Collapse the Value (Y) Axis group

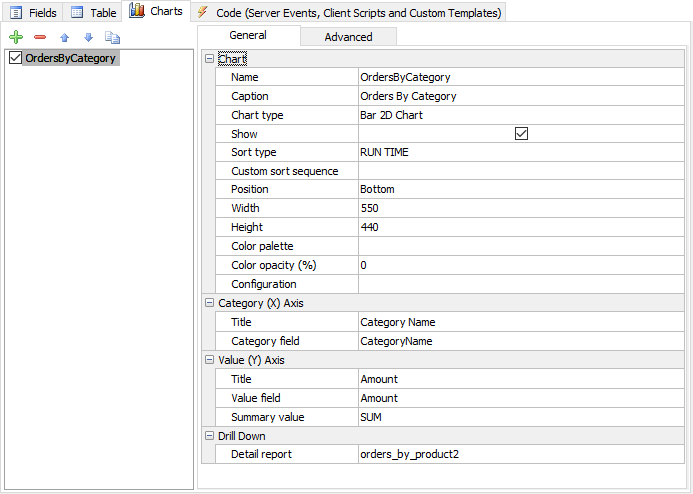(209, 360)
